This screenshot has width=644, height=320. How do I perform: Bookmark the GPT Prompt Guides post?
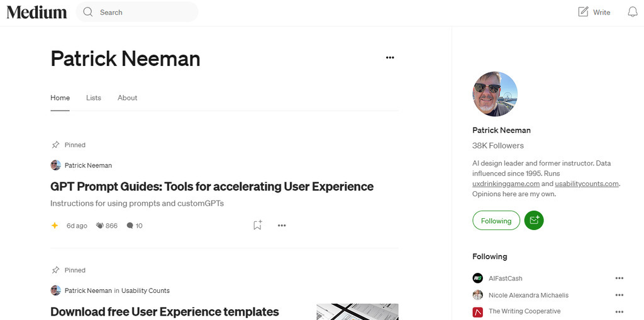(257, 225)
